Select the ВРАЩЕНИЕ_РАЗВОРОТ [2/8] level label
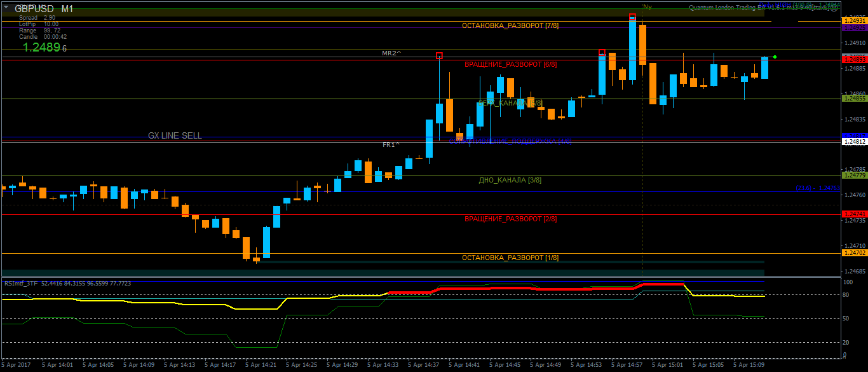 click(510, 219)
